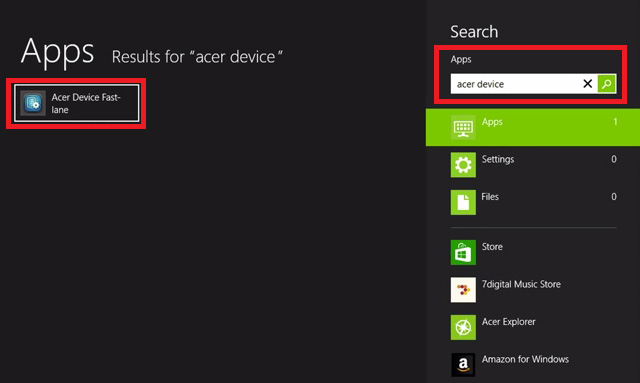Open 7digital Music Store icon
The width and height of the screenshot is (640, 383).
point(463,290)
